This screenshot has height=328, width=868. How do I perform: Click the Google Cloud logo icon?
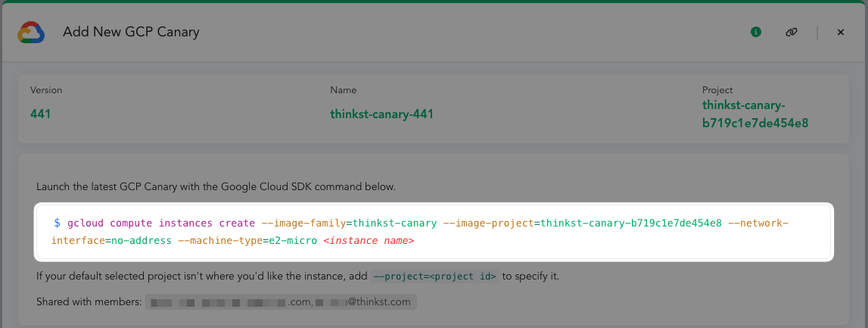click(x=31, y=33)
